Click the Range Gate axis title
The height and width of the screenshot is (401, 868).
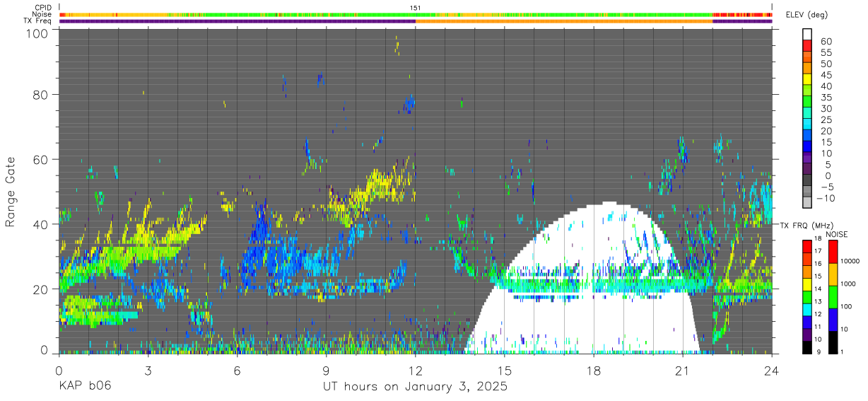click(11, 193)
